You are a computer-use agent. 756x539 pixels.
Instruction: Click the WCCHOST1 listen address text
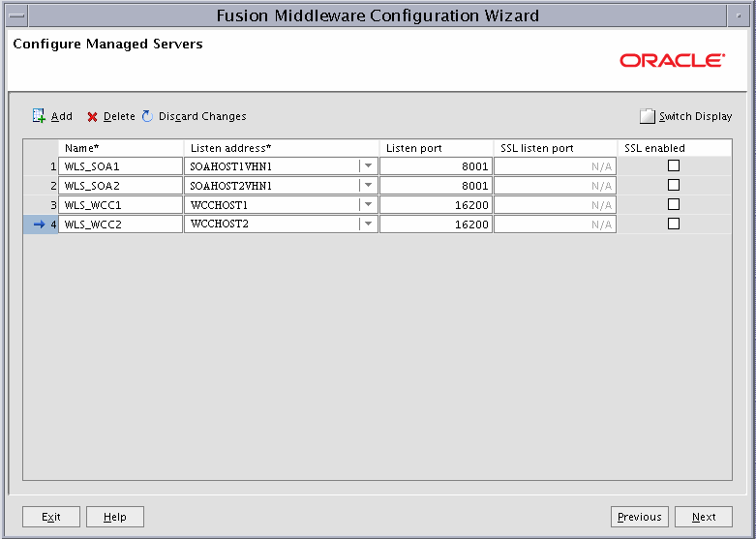coord(219,205)
